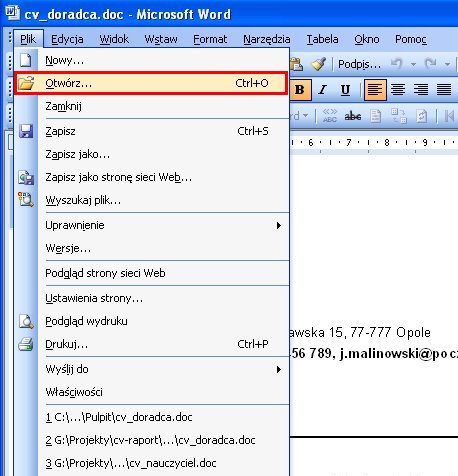
Task: Open the Edycja menu
Action: (x=67, y=39)
